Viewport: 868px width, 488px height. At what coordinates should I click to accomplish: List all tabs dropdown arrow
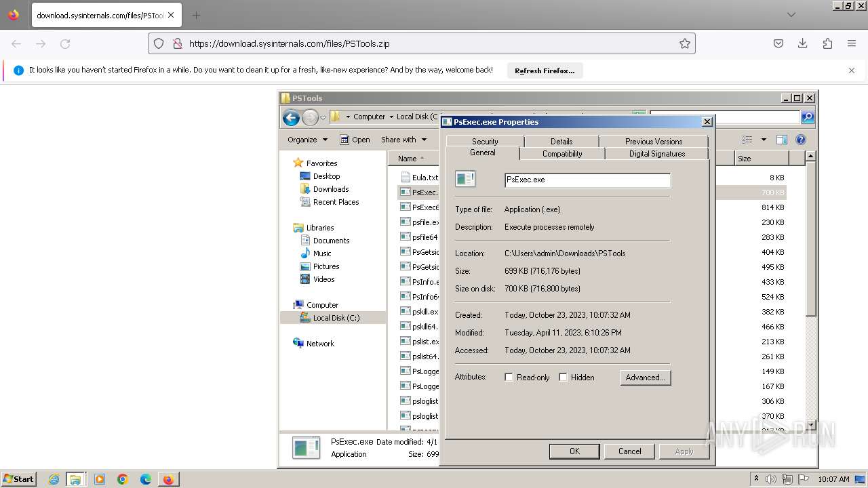pos(791,15)
